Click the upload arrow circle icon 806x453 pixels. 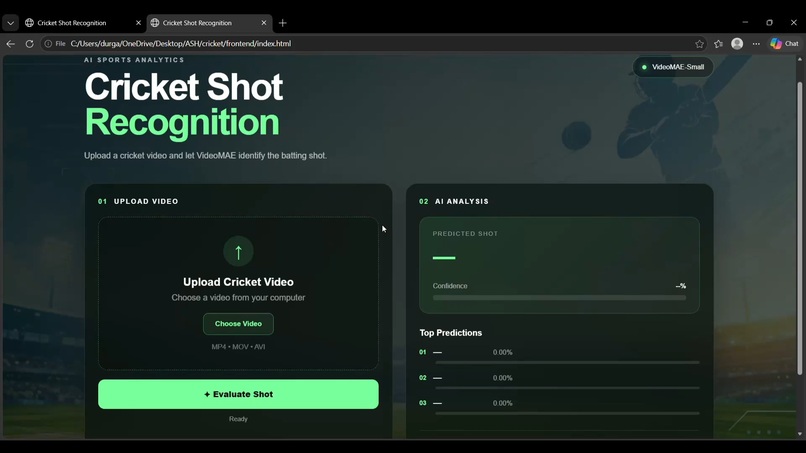238,251
